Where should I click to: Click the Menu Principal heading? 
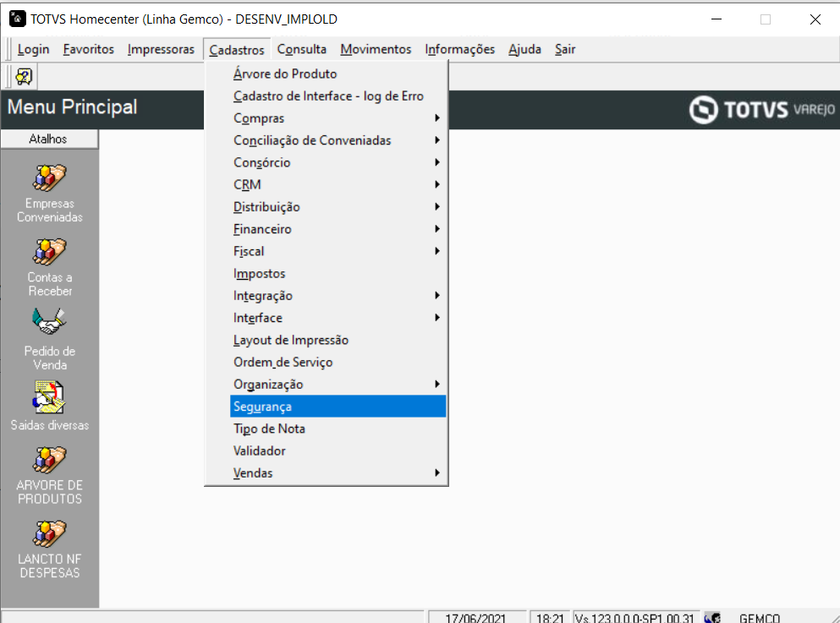[72, 107]
